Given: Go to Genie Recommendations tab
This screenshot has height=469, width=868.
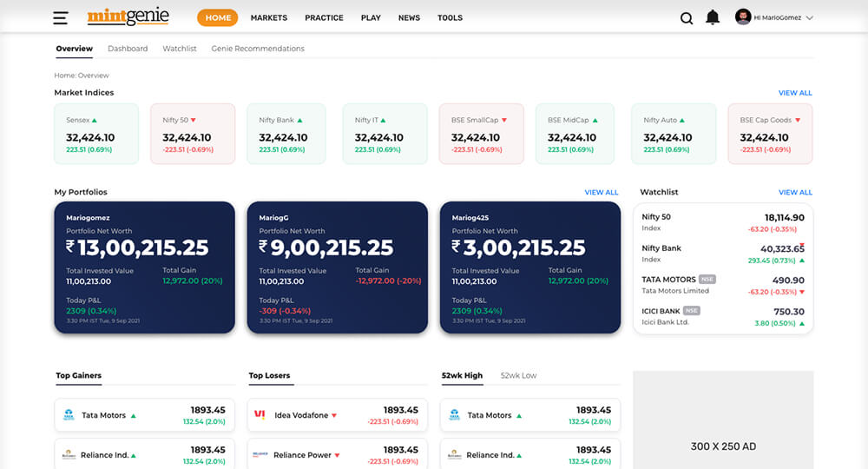Looking at the screenshot, I should [258, 49].
